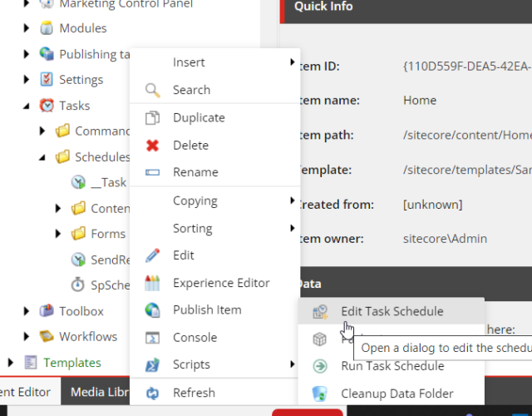Select the Modules tree item
The image size is (532, 416).
tap(82, 28)
